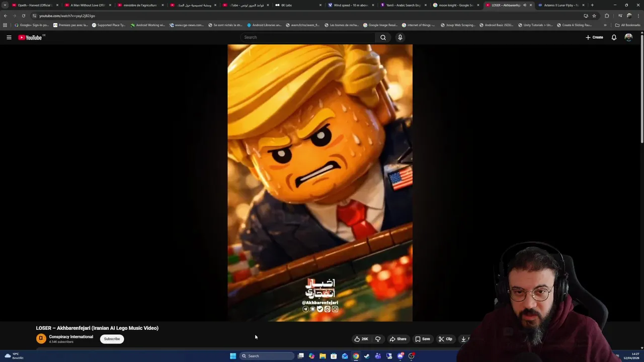Switch to the Artemis II Lunar Flyby tab

561,5
